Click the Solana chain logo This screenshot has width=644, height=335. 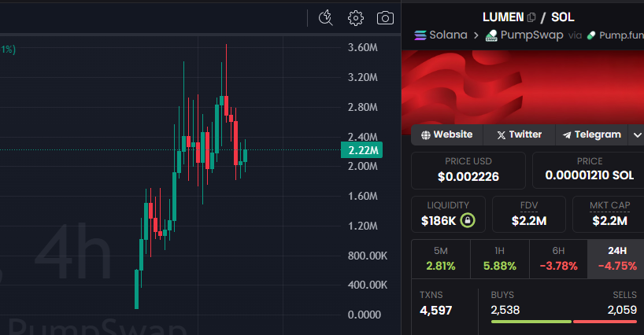pos(420,35)
